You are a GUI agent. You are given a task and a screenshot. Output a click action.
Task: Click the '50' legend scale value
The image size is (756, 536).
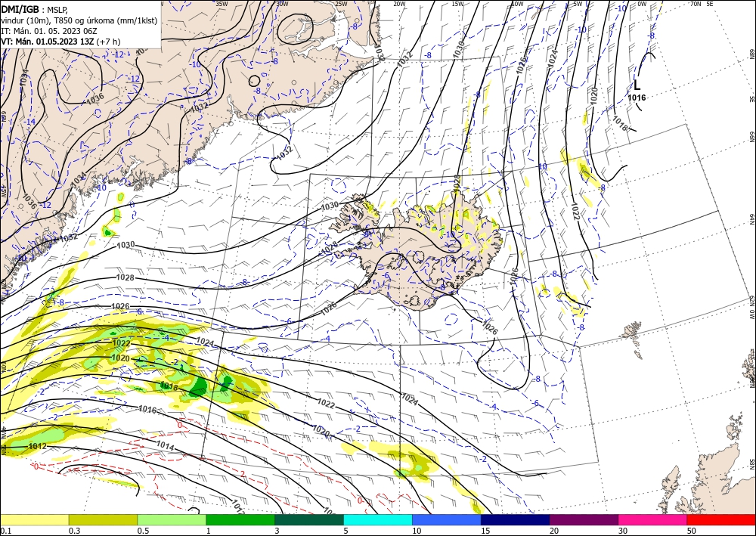tap(692, 531)
